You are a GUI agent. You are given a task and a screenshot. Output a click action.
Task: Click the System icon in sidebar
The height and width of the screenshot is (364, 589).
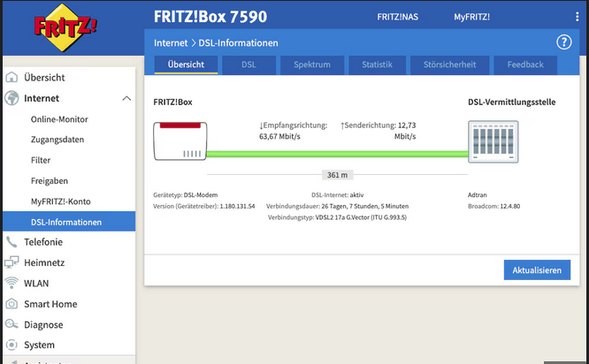click(x=11, y=345)
